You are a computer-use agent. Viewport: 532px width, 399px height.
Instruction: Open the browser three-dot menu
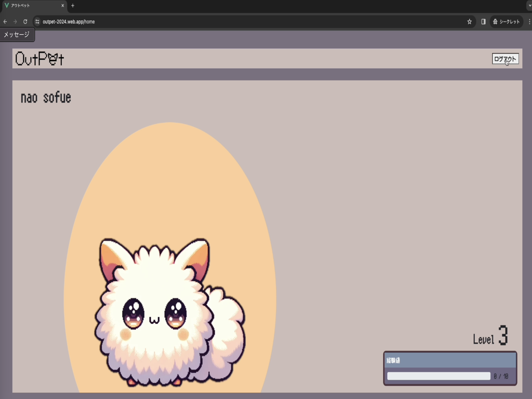point(529,22)
